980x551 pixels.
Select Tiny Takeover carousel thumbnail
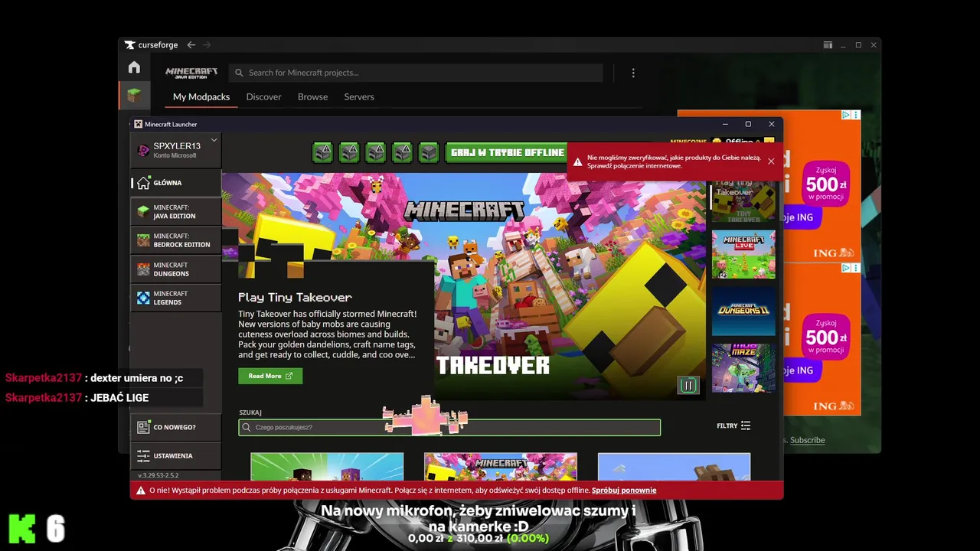pyautogui.click(x=743, y=201)
